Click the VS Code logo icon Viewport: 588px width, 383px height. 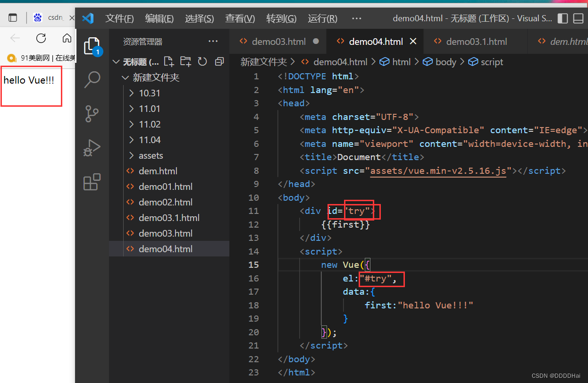(88, 18)
